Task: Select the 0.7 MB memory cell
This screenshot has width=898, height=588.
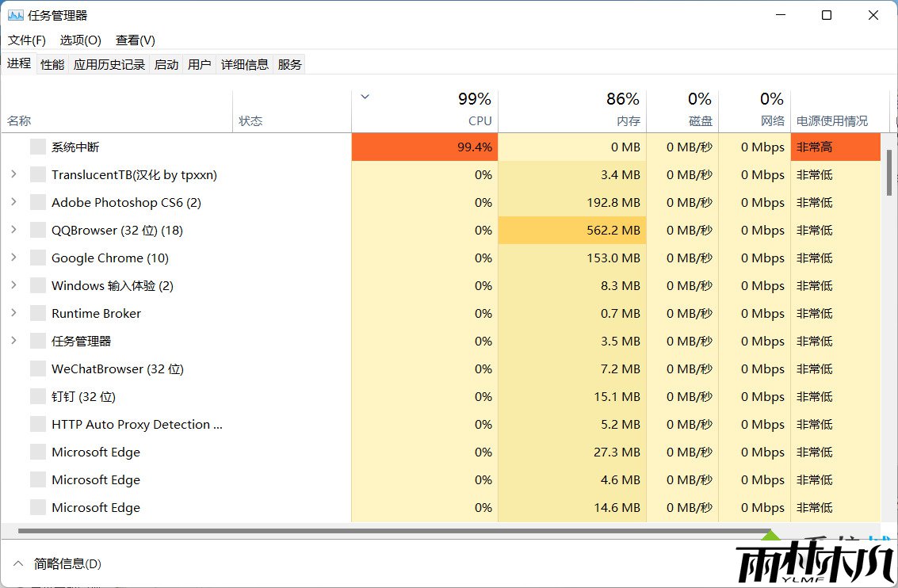Action: 572,313
